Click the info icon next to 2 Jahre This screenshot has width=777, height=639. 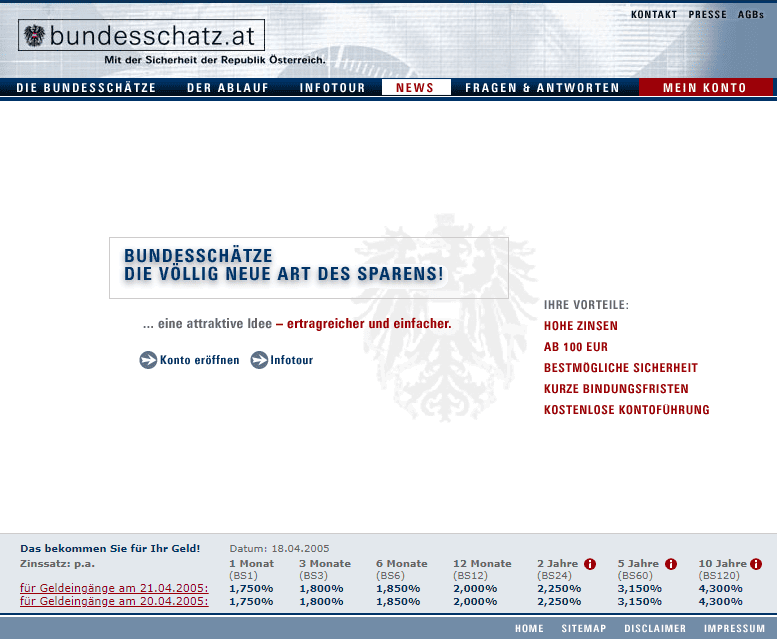(590, 564)
